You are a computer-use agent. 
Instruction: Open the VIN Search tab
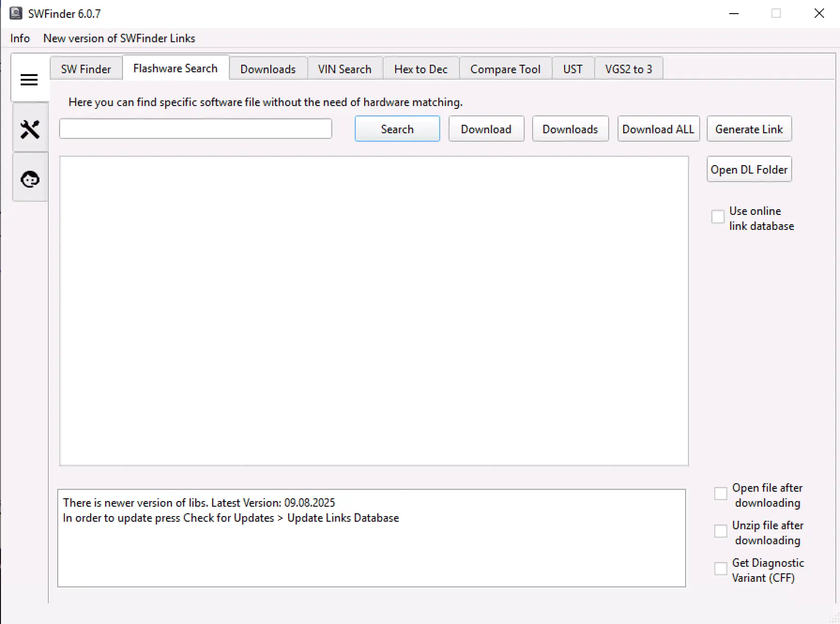click(345, 69)
